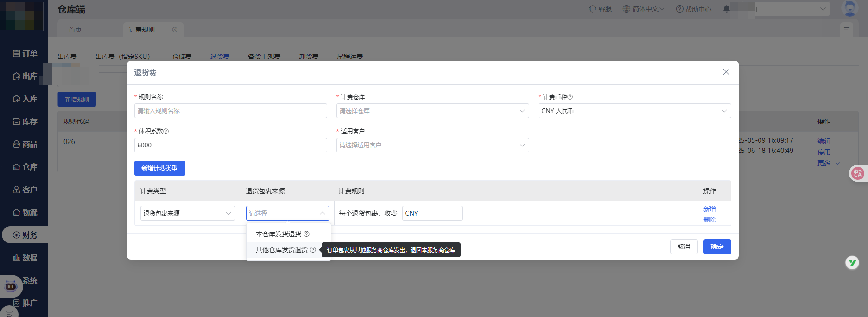Click the help icon beside 体积系数
Viewport: 868px width, 317px height.
tap(166, 132)
